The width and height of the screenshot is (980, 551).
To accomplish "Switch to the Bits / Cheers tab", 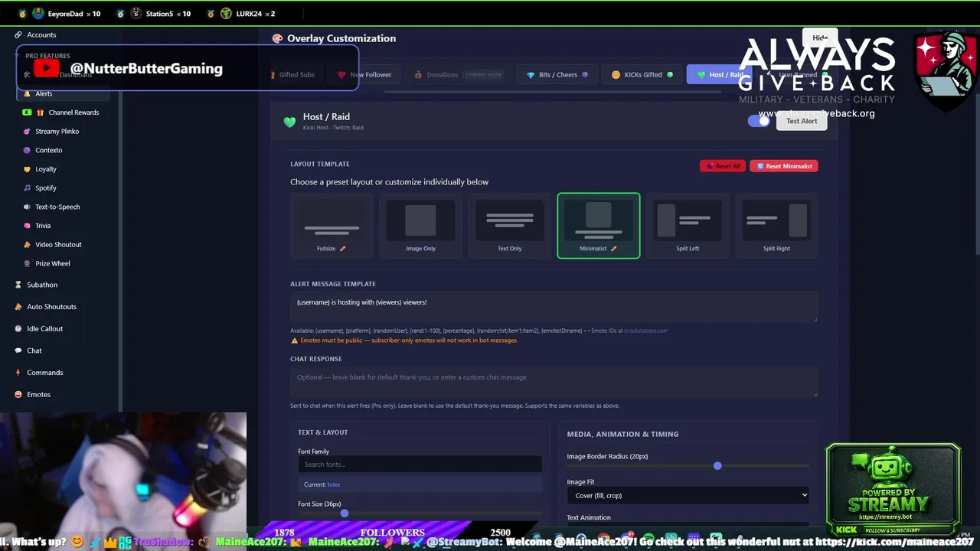I will 557,75.
